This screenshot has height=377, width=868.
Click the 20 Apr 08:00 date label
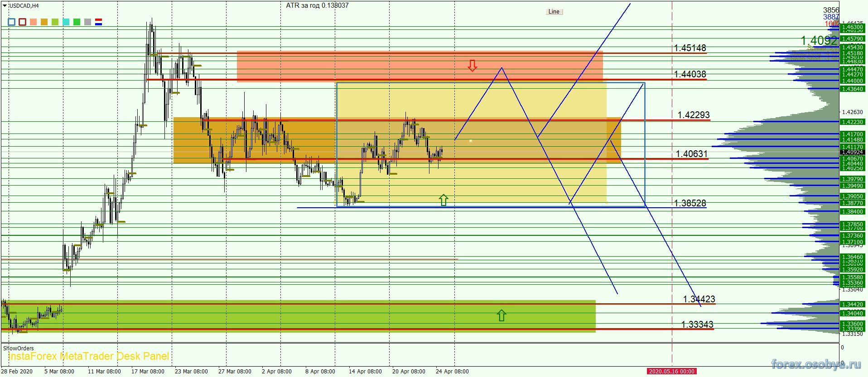[409, 372]
